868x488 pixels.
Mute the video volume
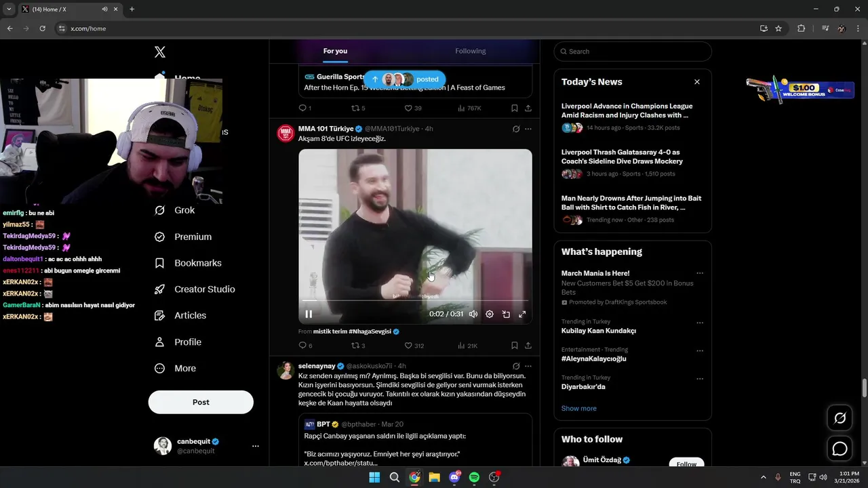coord(473,314)
